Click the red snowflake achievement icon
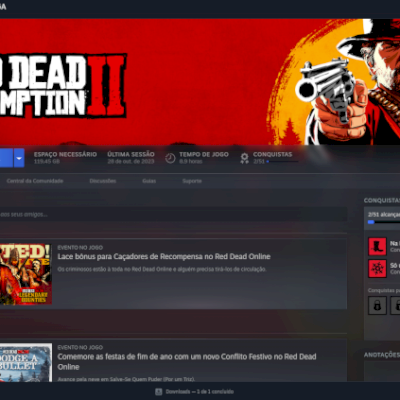This screenshot has height=400, width=400. [x=377, y=268]
